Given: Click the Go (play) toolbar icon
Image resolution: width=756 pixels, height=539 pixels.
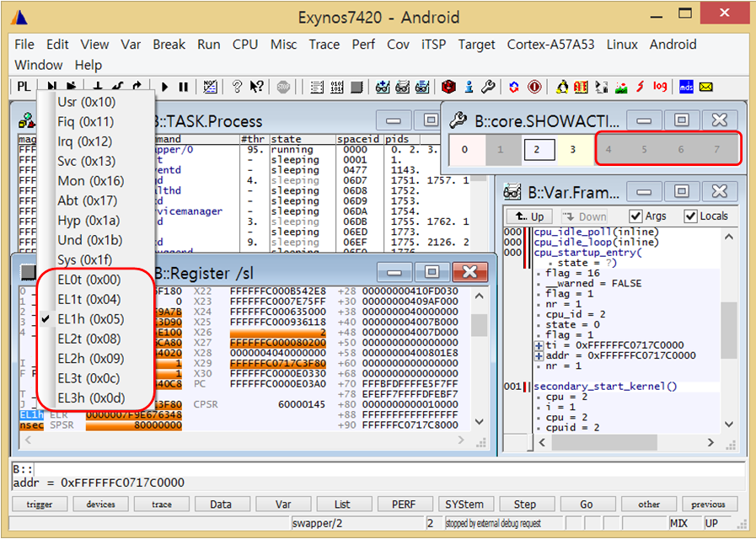Looking at the screenshot, I should [x=165, y=87].
